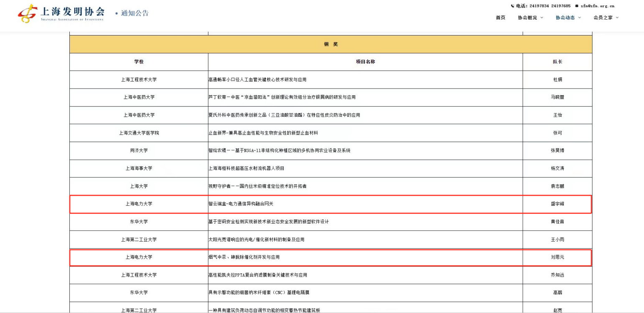Click school cell 上海大学
Screen dimensions: 644x313
139,186
